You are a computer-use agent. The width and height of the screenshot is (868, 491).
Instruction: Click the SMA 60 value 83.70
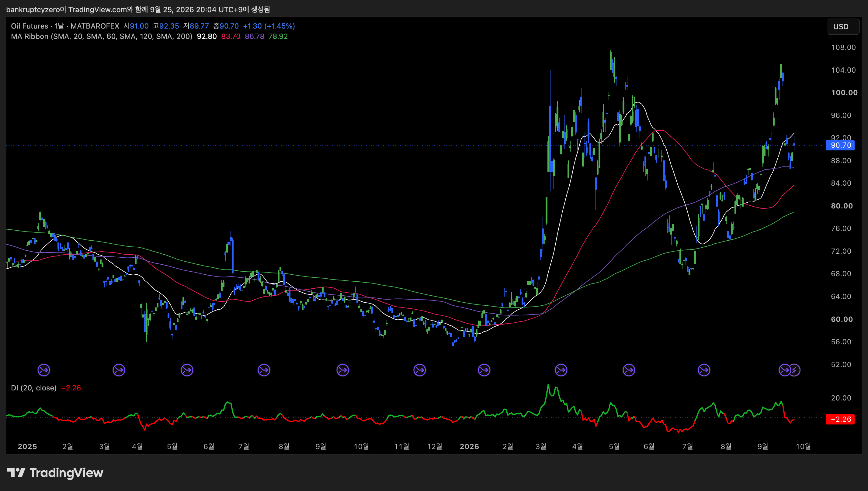click(x=231, y=36)
